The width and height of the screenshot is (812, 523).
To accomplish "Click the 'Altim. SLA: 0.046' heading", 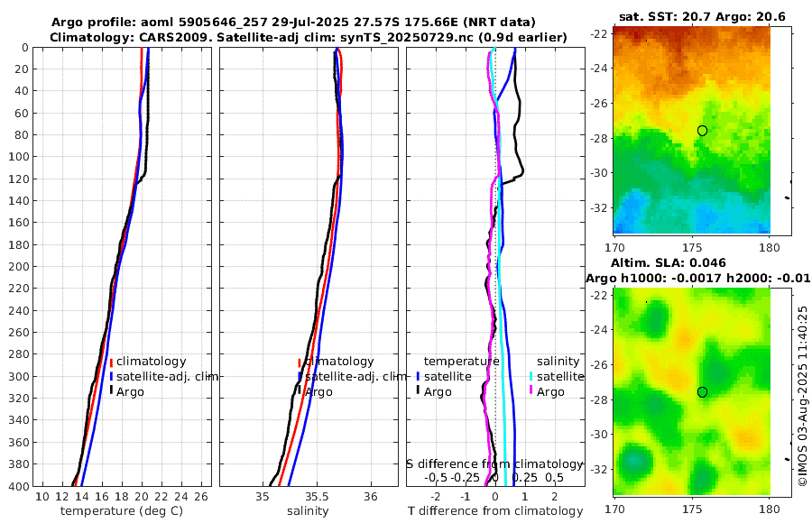I will [668, 263].
